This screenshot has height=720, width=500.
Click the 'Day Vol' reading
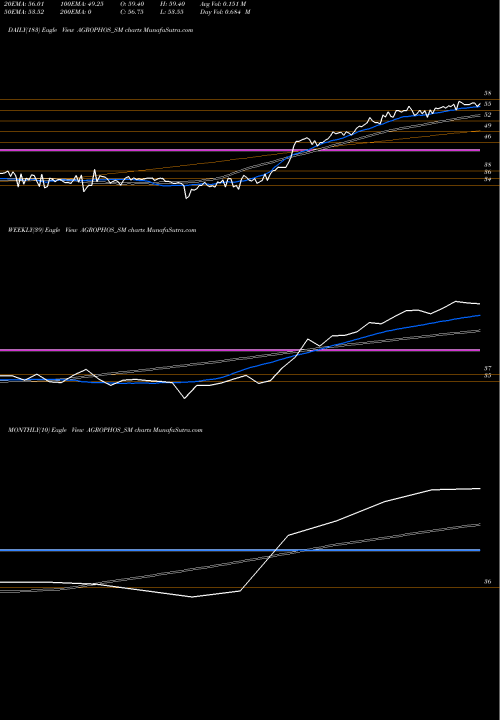pyautogui.click(x=225, y=12)
